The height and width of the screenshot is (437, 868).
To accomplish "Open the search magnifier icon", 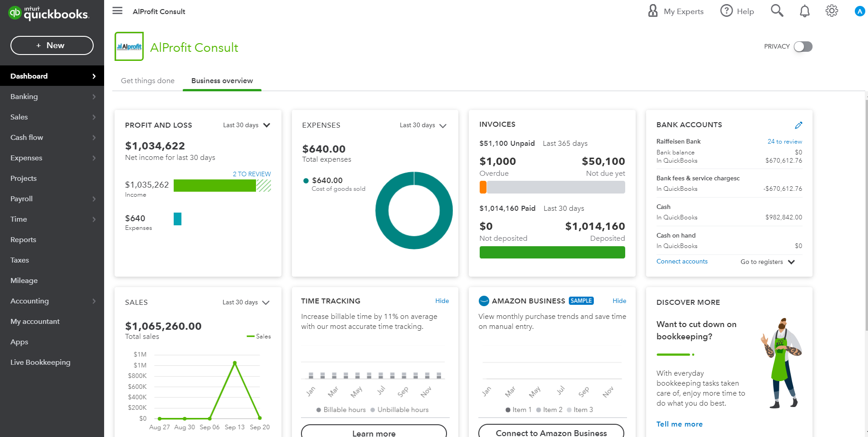I will tap(777, 11).
